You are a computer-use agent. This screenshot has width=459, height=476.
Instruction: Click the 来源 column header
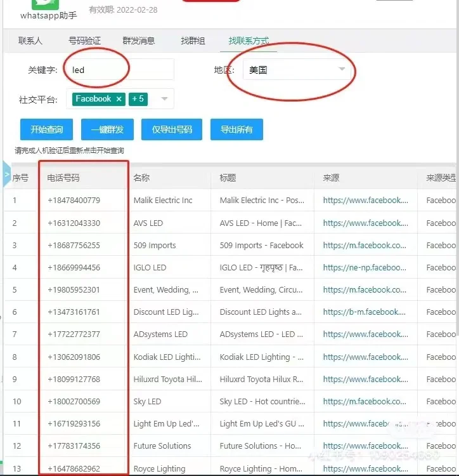tap(331, 178)
